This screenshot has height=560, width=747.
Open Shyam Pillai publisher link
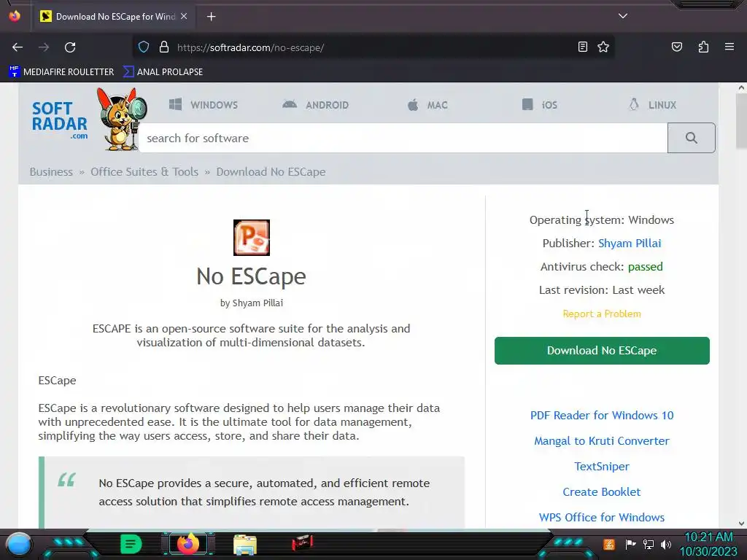coord(630,244)
